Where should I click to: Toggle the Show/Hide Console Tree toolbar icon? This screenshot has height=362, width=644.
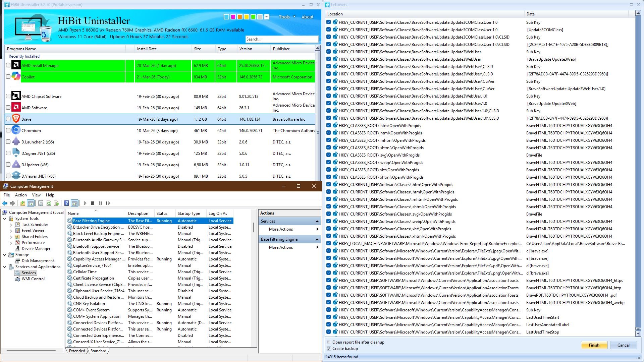31,203
